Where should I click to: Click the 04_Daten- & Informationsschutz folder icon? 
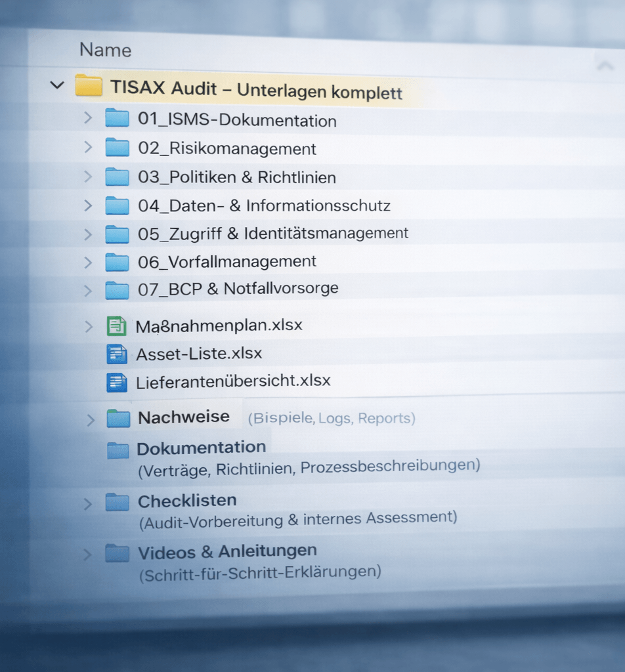tap(117, 205)
